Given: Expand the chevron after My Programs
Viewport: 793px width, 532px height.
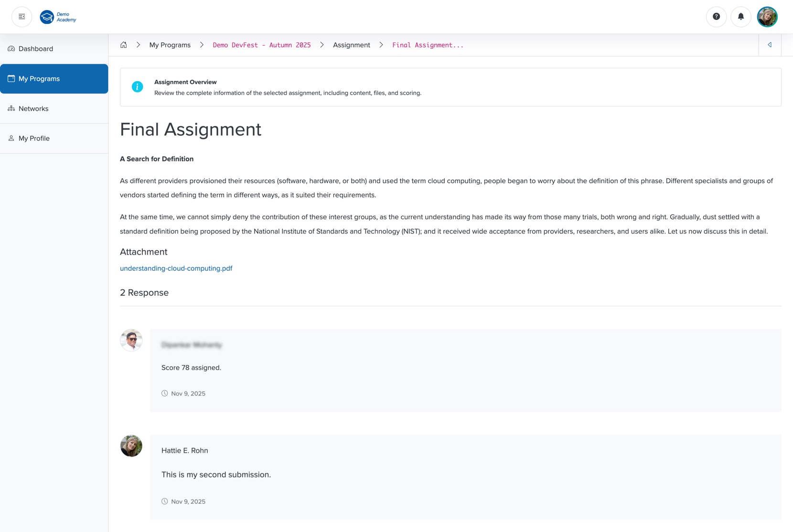Looking at the screenshot, I should point(201,44).
